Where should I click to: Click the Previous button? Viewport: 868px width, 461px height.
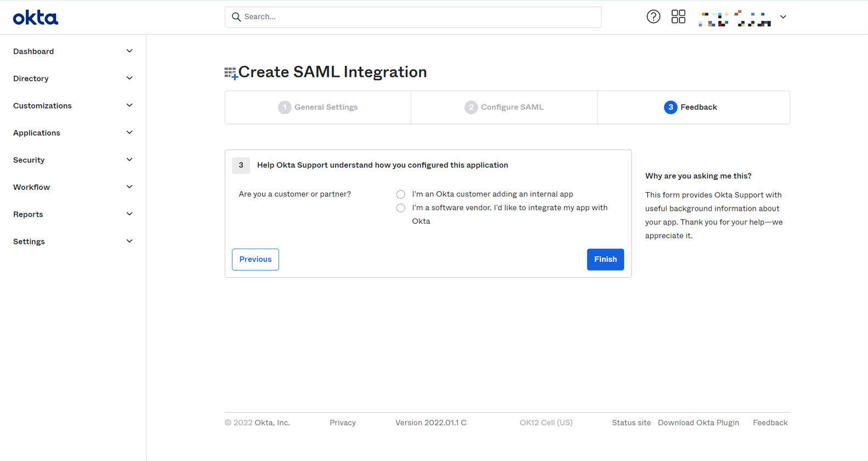tap(256, 260)
